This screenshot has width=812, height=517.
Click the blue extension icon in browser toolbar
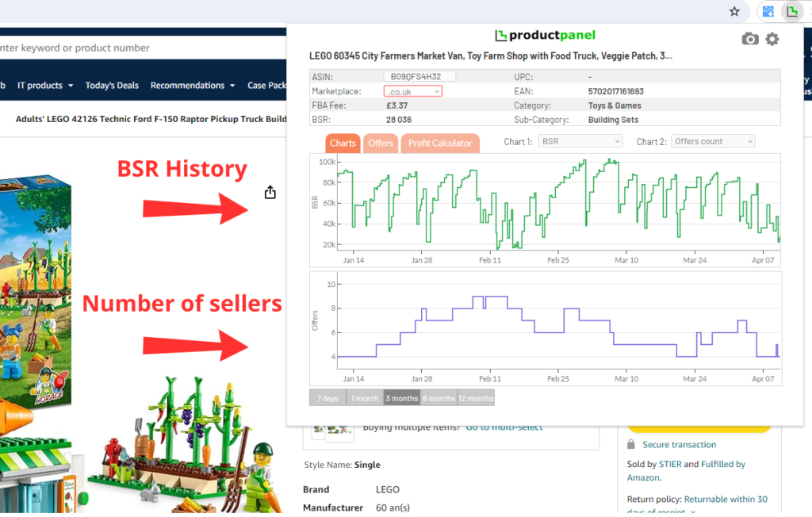click(768, 12)
